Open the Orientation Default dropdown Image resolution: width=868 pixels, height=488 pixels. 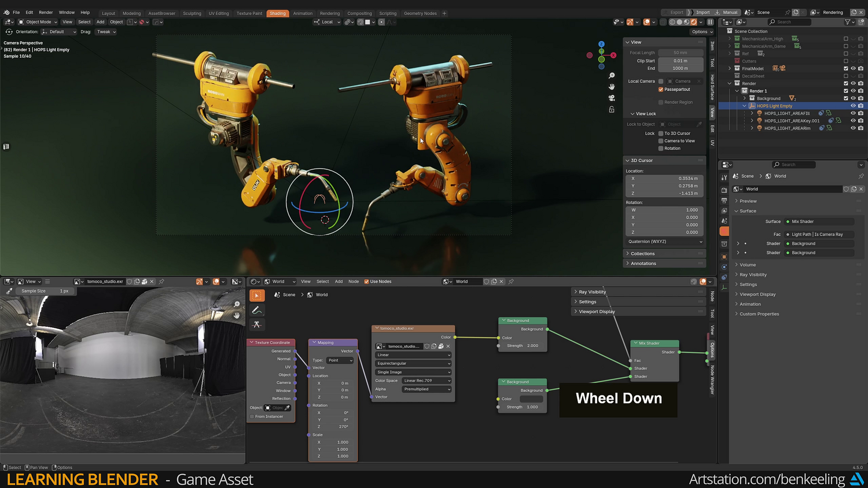(x=58, y=32)
